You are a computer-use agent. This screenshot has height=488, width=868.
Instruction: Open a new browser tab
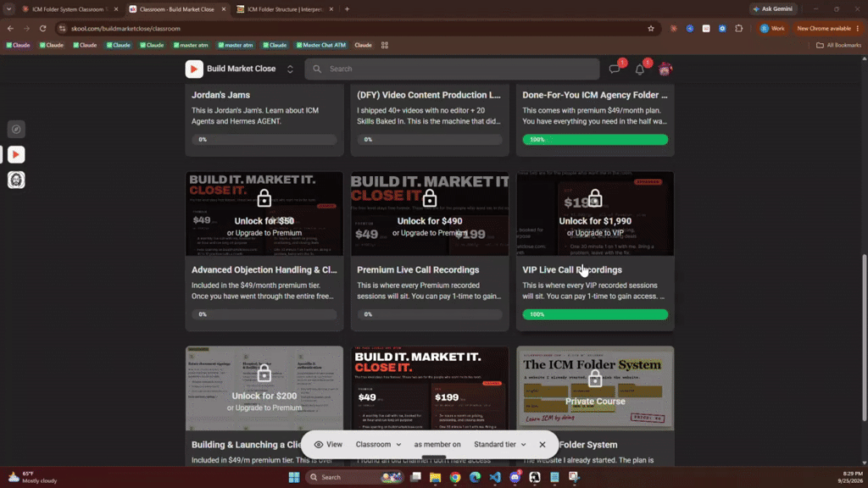pos(347,8)
